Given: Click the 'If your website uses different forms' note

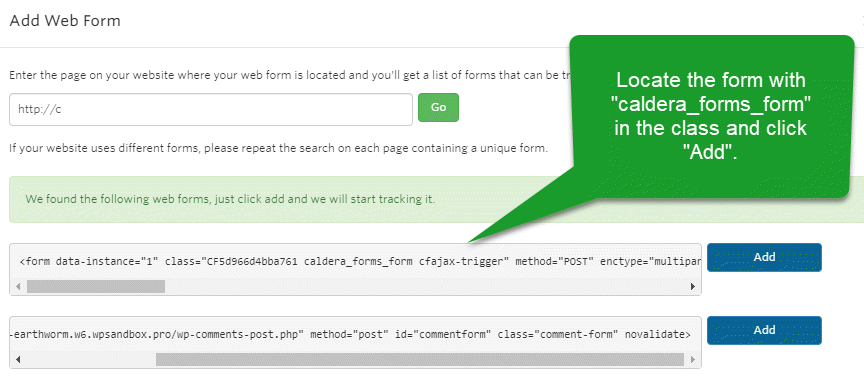Looking at the screenshot, I should (278, 149).
